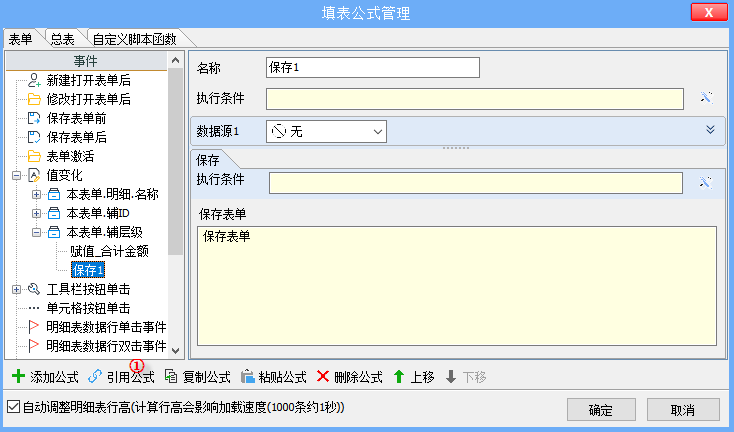Click the 引用公式 link icon
This screenshot has width=734, height=432.
pyautogui.click(x=95, y=376)
